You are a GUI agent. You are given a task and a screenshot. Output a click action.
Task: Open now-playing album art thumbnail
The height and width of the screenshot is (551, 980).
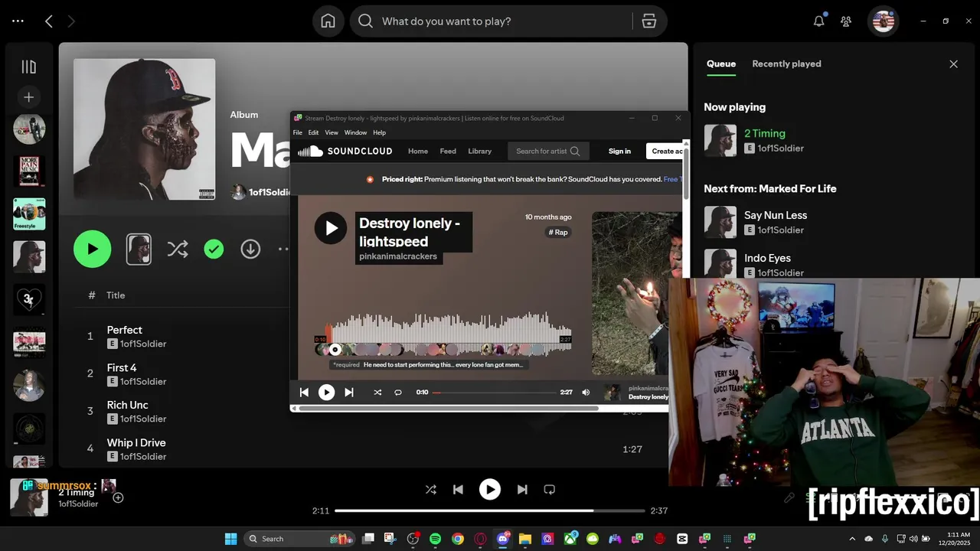tap(29, 497)
